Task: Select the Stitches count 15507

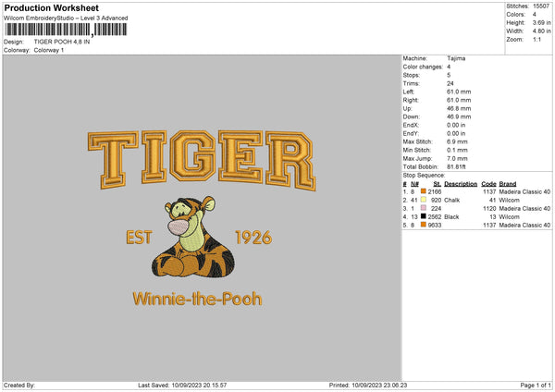Action: click(541, 6)
